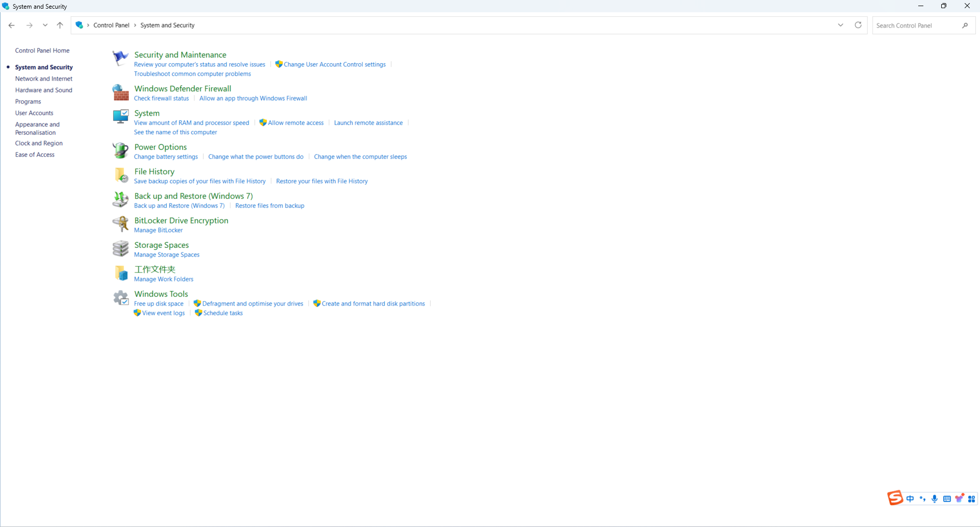This screenshot has width=980, height=527.
Task: Click the Storage Spaces drives icon
Action: coord(120,249)
